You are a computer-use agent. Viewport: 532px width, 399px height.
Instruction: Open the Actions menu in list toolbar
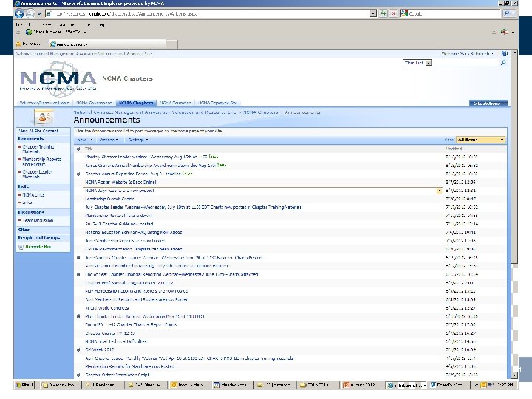(109, 140)
